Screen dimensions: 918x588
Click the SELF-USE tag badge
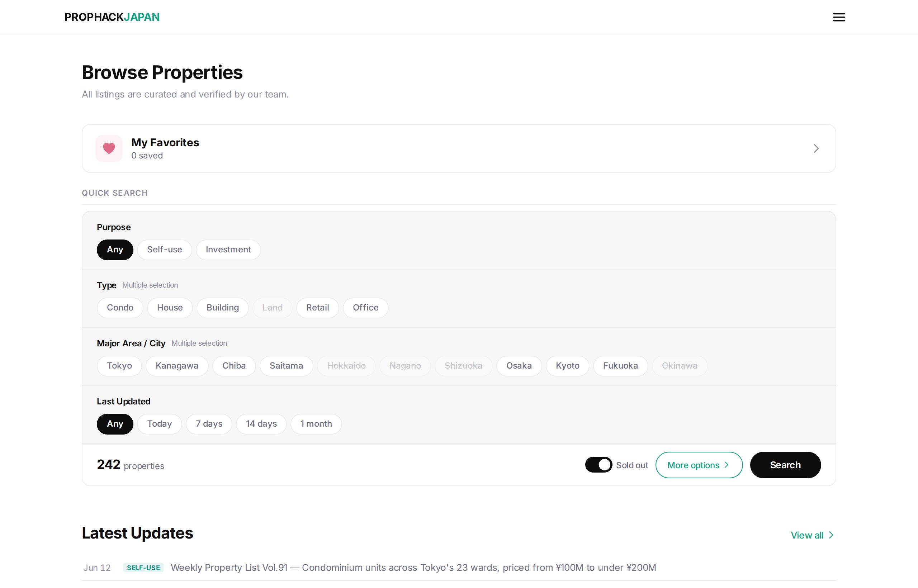pos(143,568)
